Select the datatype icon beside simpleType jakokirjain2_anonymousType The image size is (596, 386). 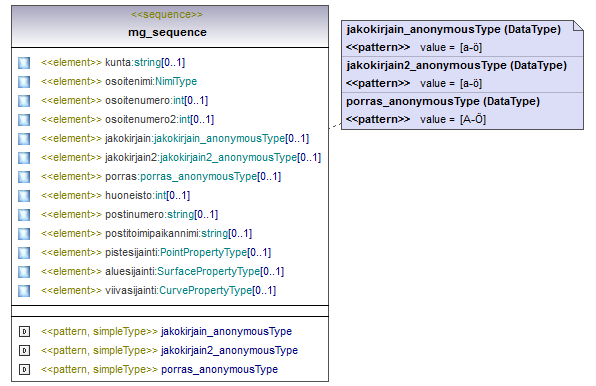pos(24,350)
